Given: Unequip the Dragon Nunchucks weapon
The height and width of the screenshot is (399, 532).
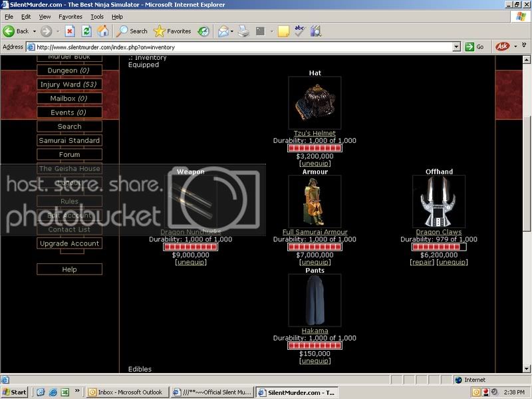Looking at the screenshot, I should (191, 262).
